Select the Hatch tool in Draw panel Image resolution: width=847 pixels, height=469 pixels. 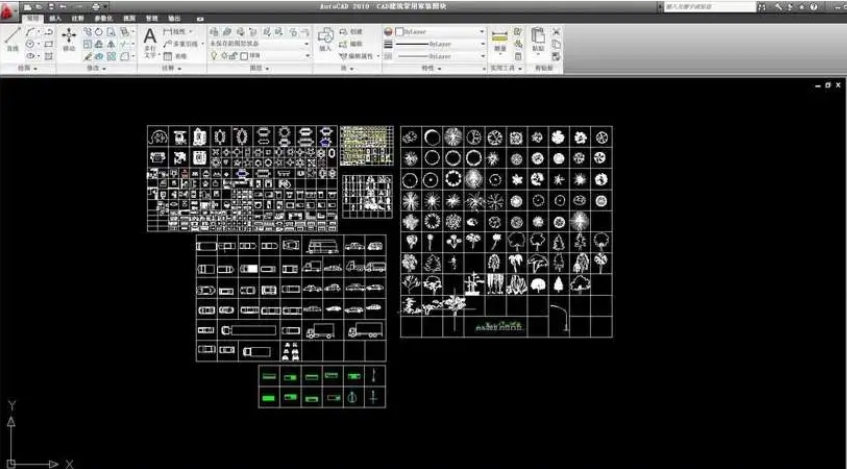[49, 56]
